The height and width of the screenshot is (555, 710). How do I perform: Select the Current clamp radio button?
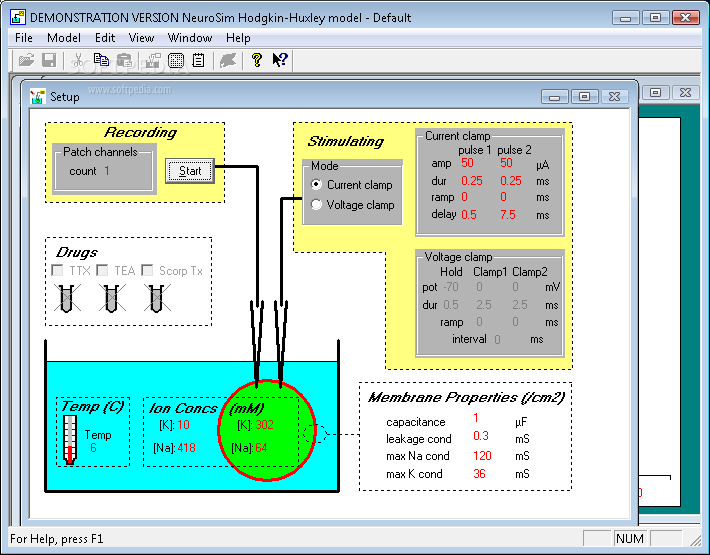pyautogui.click(x=317, y=185)
